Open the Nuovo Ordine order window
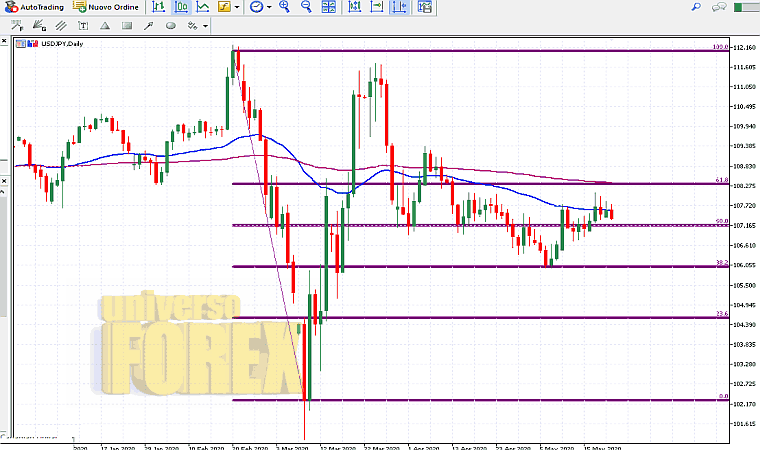Image resolution: width=760 pixels, height=450 pixels. (105, 7)
